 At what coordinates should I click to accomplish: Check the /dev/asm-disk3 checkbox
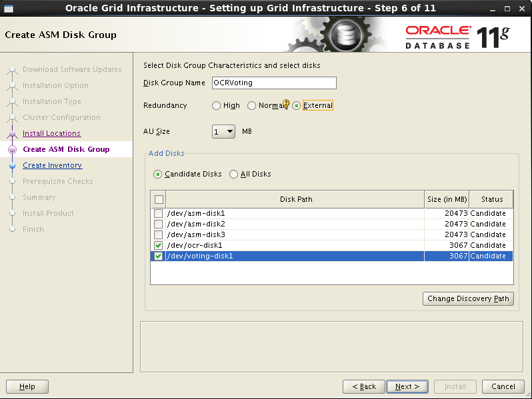[158, 234]
